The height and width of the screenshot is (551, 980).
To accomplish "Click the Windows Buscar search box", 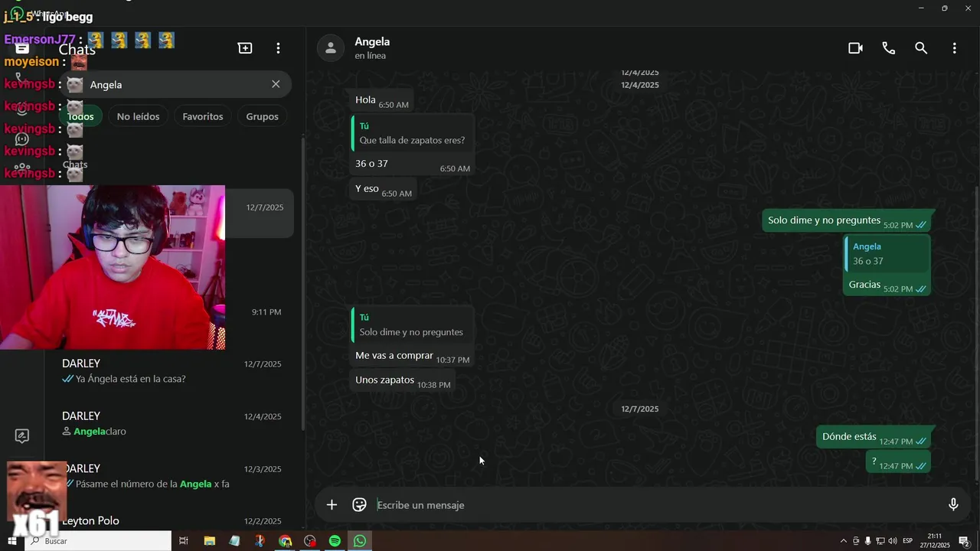I will click(x=99, y=541).
